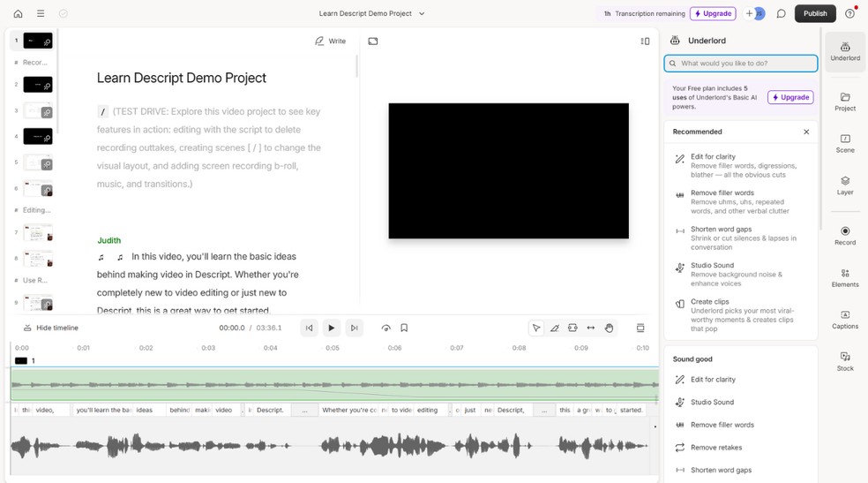Switch to the Layer tab

pyautogui.click(x=844, y=185)
